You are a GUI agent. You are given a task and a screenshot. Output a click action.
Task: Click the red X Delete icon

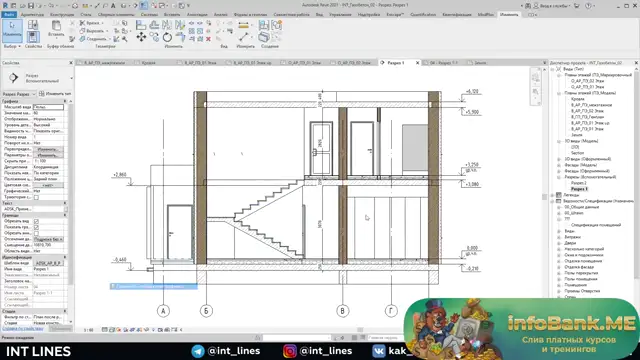(x=208, y=39)
